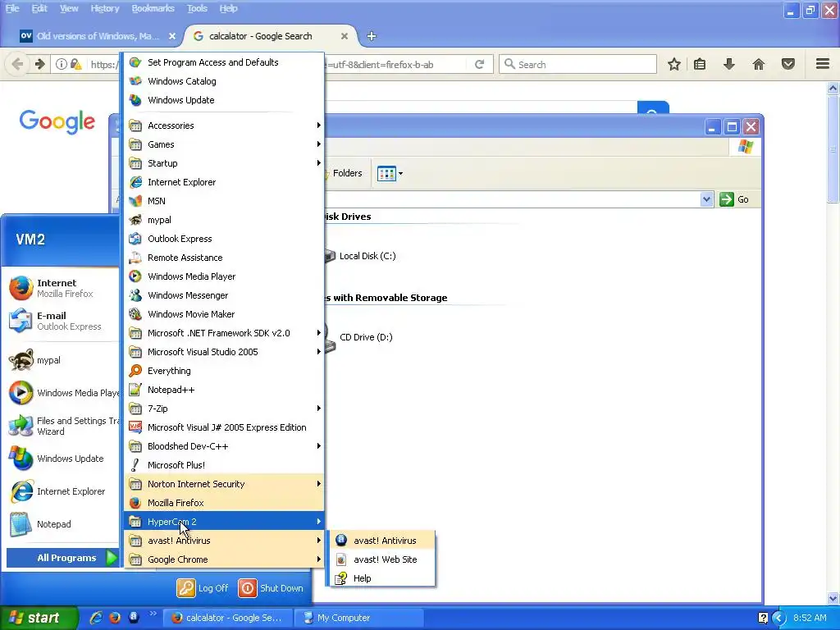Image resolution: width=840 pixels, height=630 pixels.
Task: Open Microsoft Plus!
Action: pyautogui.click(x=224, y=465)
